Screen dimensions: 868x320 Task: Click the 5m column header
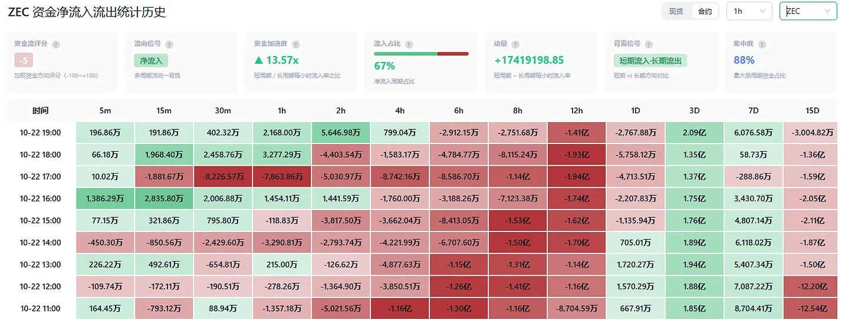pyautogui.click(x=105, y=111)
